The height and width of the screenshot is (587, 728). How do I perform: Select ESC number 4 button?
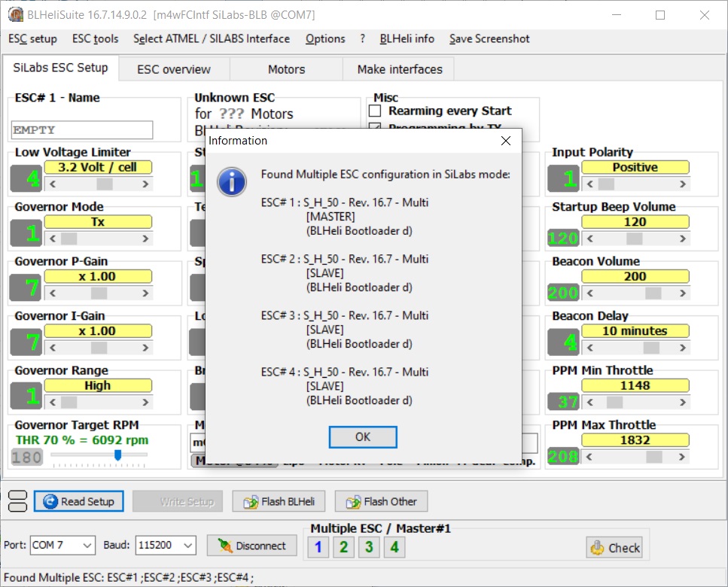(x=394, y=547)
